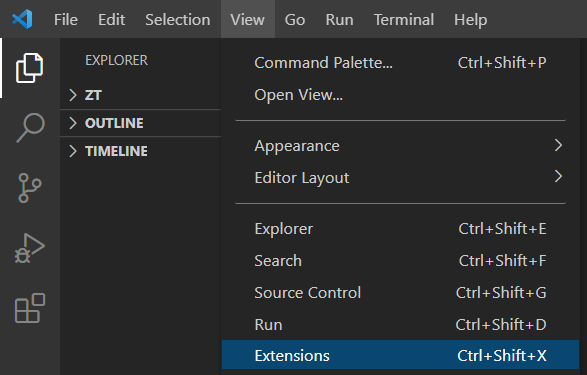Open Source Control branch icon
The width and height of the screenshot is (587, 375).
point(30,188)
